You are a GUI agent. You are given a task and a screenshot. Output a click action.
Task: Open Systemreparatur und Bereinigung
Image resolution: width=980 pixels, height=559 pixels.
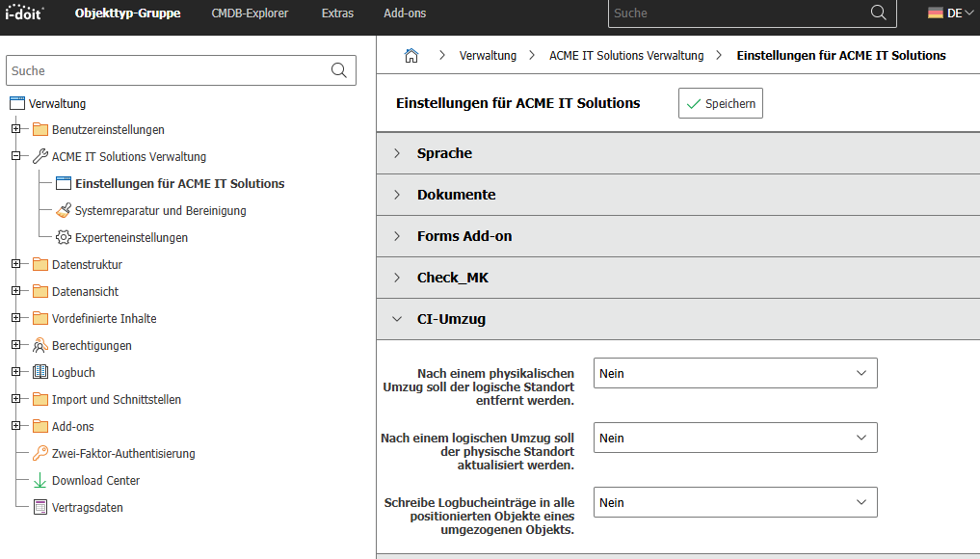click(161, 211)
